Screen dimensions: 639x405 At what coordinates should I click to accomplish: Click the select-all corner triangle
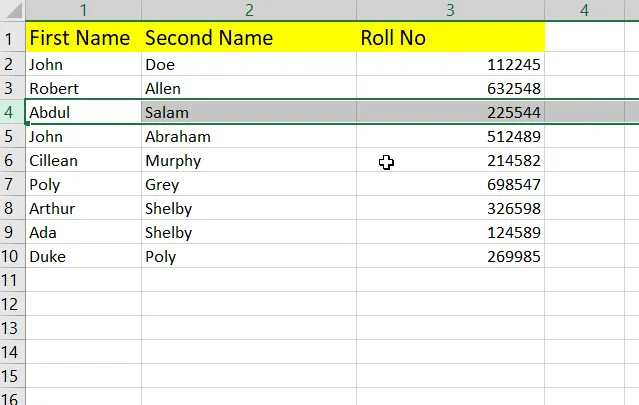point(12,10)
